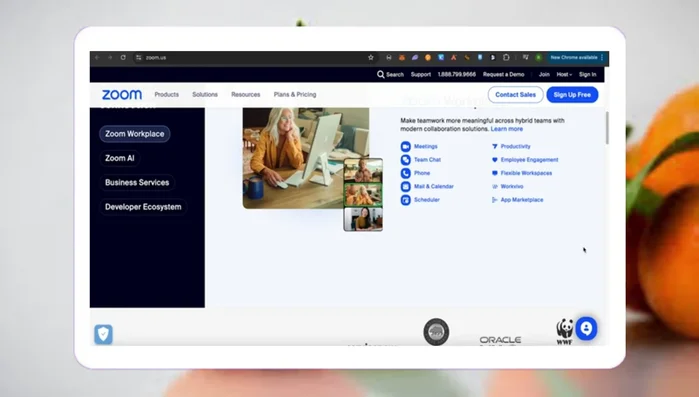
Task: Click the Mail & Calendar icon
Action: [x=405, y=186]
